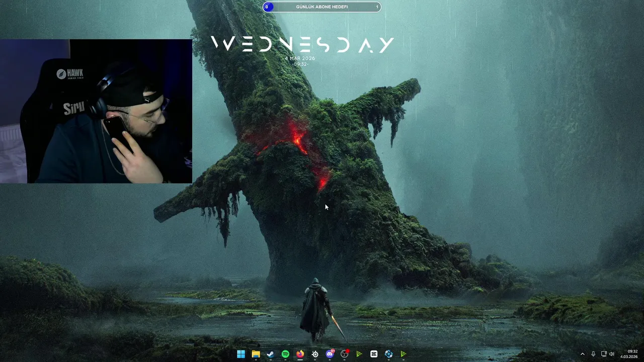The width and height of the screenshot is (644, 362).
Task: Open the blue hexagon app icon
Action: click(x=389, y=354)
